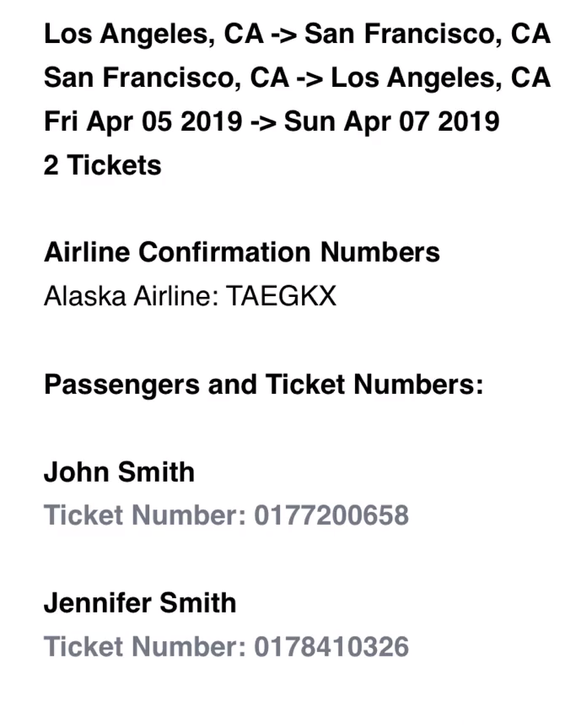Screen dimensions: 581x728
Task: Click the "2 Tickets" text
Action: 102,165
